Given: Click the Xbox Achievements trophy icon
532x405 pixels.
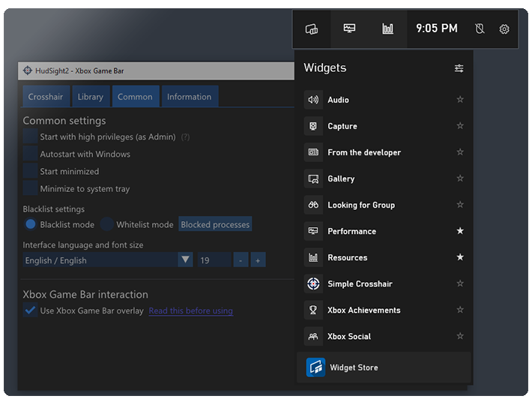Looking at the screenshot, I should [313, 310].
